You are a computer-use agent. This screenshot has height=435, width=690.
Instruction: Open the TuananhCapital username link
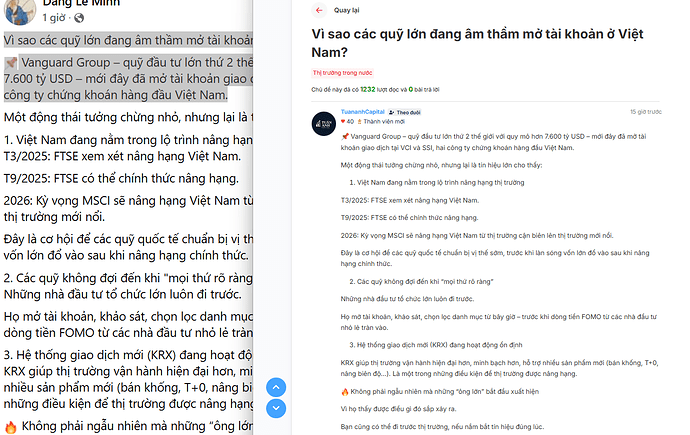click(363, 112)
